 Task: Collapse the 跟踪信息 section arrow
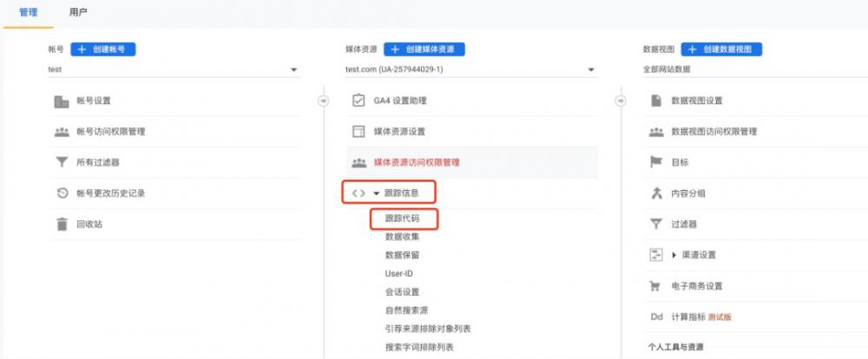pos(377,193)
